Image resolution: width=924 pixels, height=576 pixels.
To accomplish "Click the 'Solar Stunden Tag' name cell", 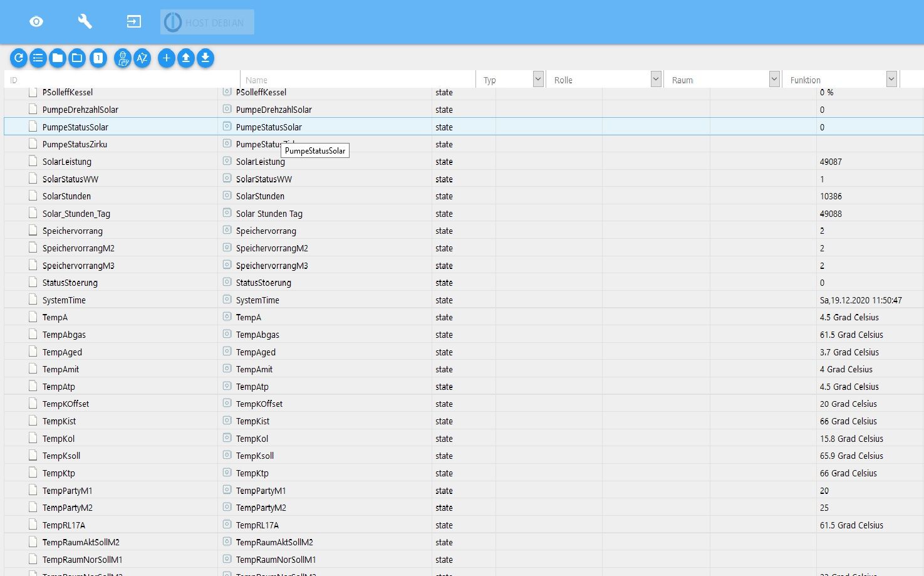I will 269,214.
